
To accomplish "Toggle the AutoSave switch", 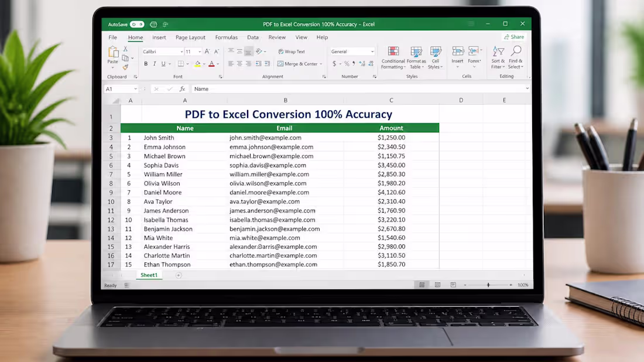I will coord(137,24).
